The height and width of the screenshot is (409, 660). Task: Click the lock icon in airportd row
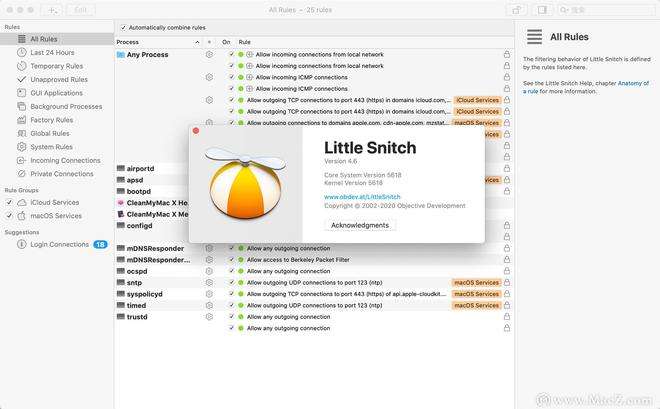pyautogui.click(x=507, y=168)
